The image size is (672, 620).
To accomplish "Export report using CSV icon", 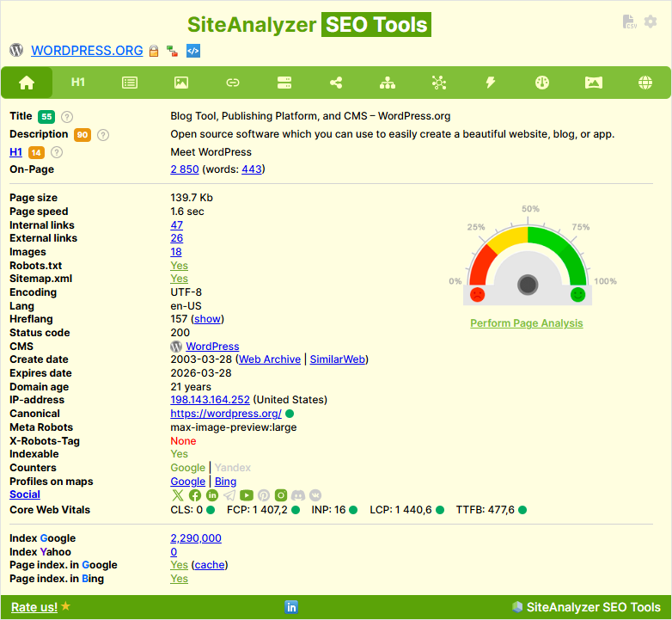I will click(x=629, y=21).
